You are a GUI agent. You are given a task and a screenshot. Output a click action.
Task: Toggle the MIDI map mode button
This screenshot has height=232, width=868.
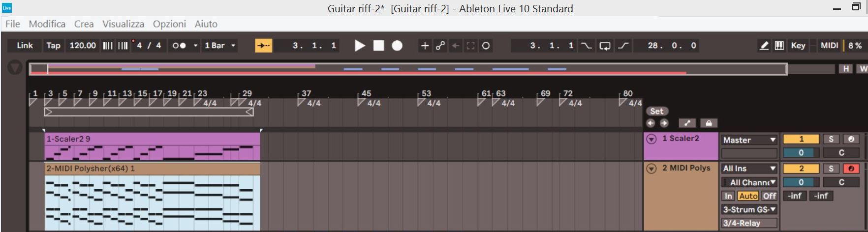point(829,46)
